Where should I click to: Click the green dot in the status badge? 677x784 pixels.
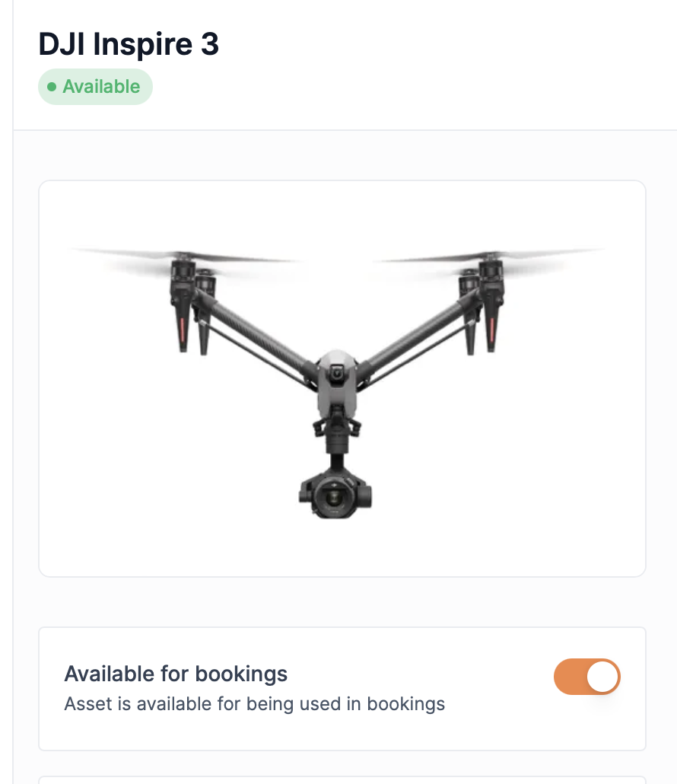tap(52, 87)
